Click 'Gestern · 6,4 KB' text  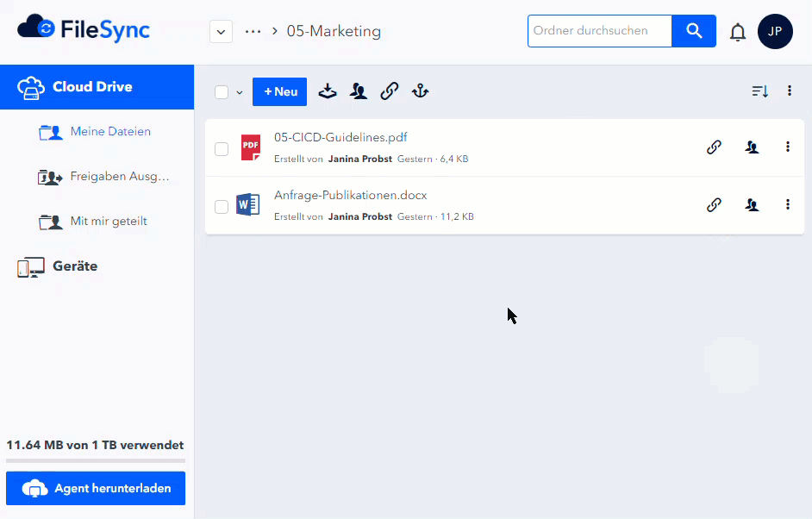click(x=433, y=159)
